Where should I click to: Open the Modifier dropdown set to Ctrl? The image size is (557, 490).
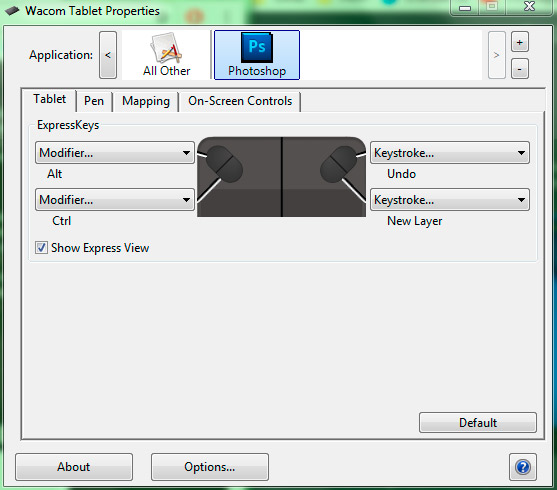pyautogui.click(x=115, y=200)
